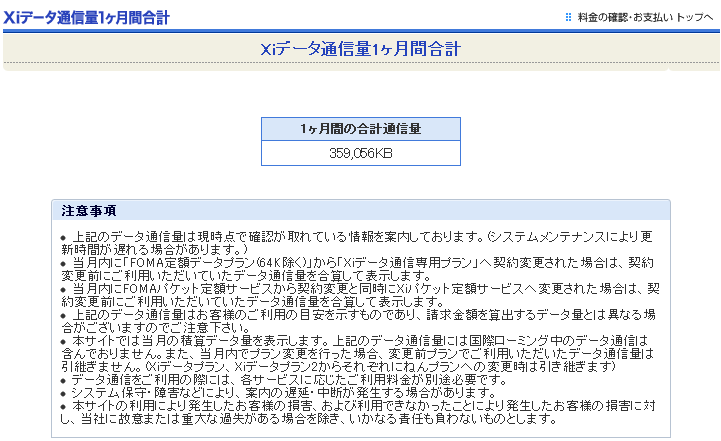This screenshot has height=441, width=721.
Task: Click note システム保守・障害などにより
Action: 279,393
